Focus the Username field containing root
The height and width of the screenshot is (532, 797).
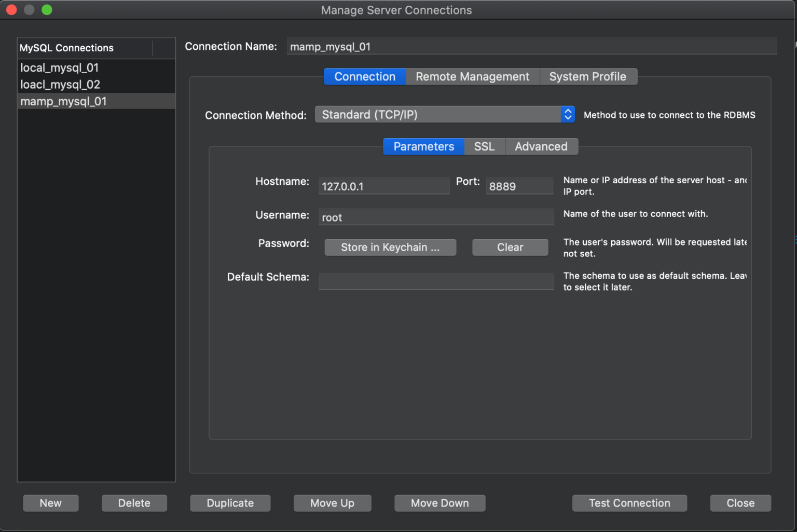pos(436,217)
